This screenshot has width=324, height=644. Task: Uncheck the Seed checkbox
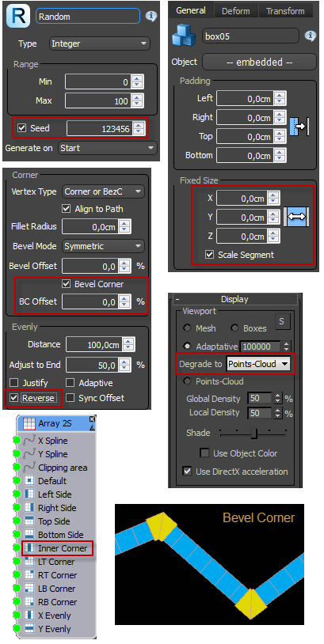pyautogui.click(x=22, y=128)
